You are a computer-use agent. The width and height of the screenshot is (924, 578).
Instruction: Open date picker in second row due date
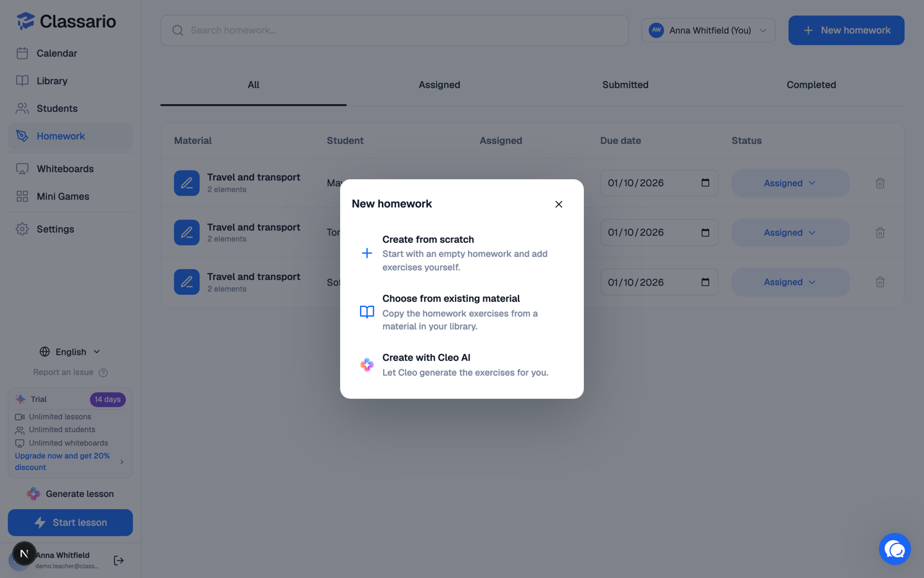tap(705, 232)
